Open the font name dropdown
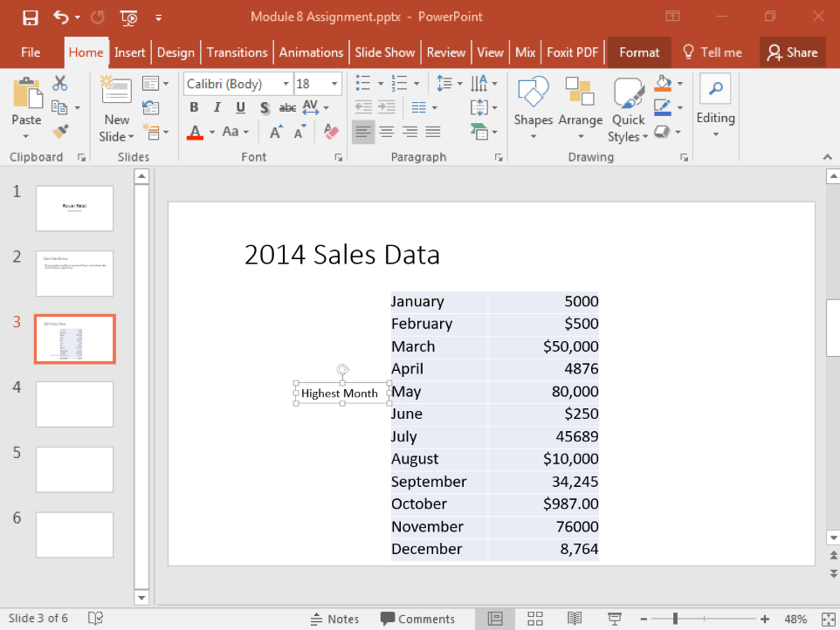The width and height of the screenshot is (840, 630). click(286, 84)
